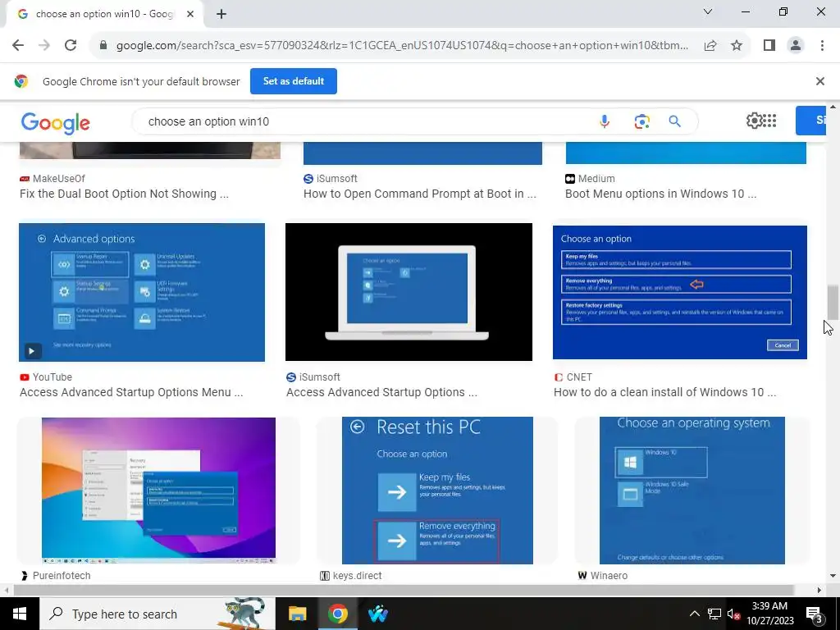Image resolution: width=840 pixels, height=630 pixels.
Task: Open the notification center icon
Action: point(814,614)
